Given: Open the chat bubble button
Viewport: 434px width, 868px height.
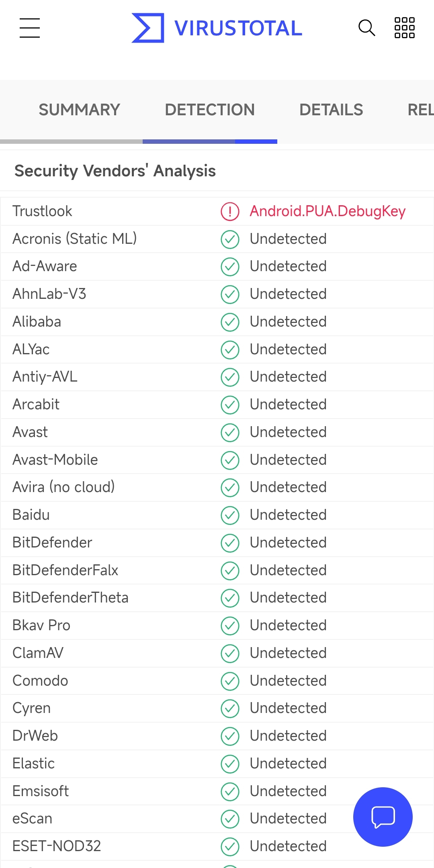Looking at the screenshot, I should (x=383, y=817).
